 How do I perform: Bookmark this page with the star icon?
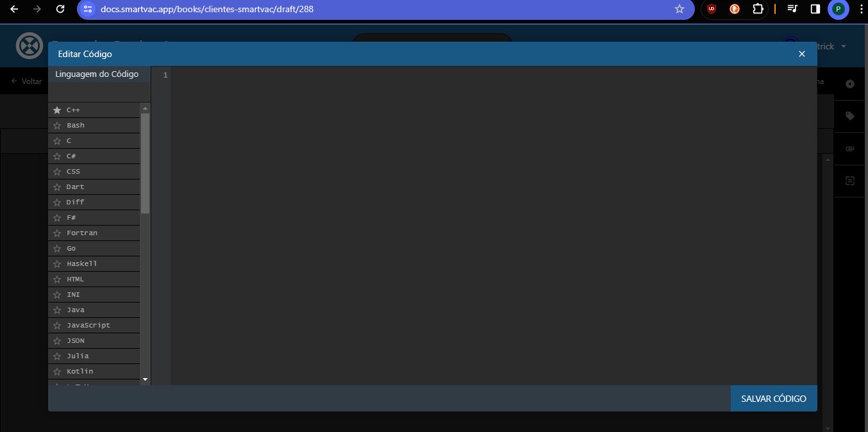[x=680, y=9]
